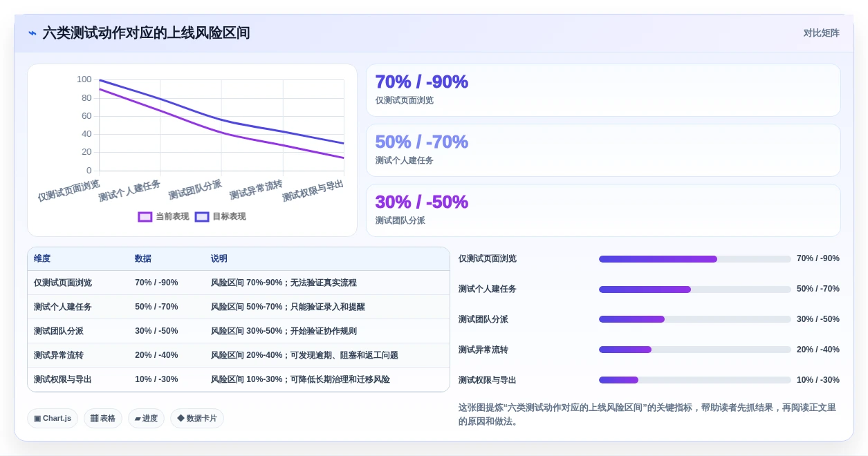Click description 可降低长期治理和迁移风险 in table

[340, 380]
